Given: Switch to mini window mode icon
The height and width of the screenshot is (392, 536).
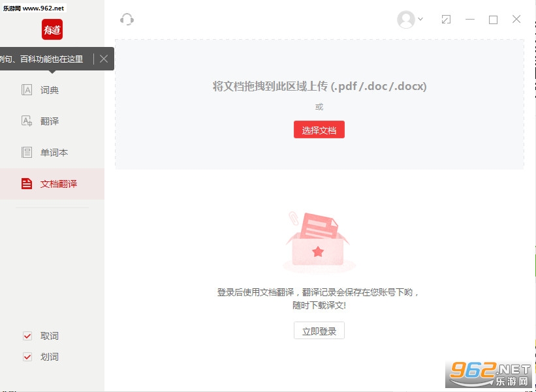Looking at the screenshot, I should 446,20.
